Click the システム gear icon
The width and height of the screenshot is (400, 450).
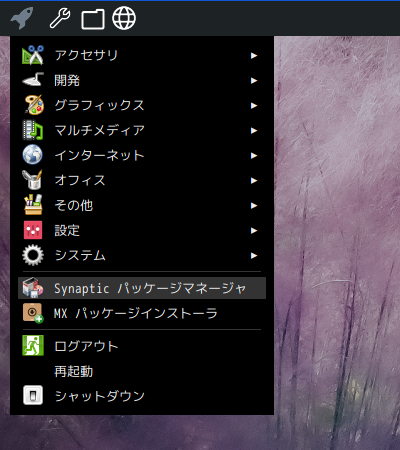pos(33,255)
